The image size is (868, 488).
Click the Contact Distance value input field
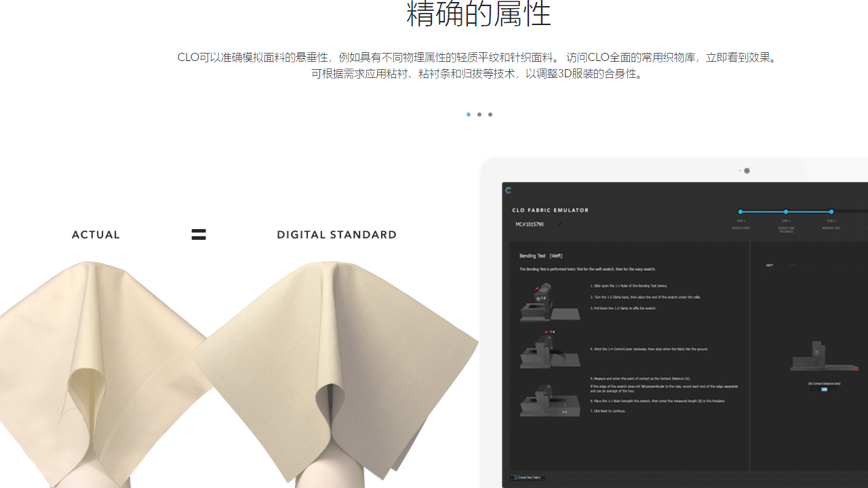click(823, 390)
